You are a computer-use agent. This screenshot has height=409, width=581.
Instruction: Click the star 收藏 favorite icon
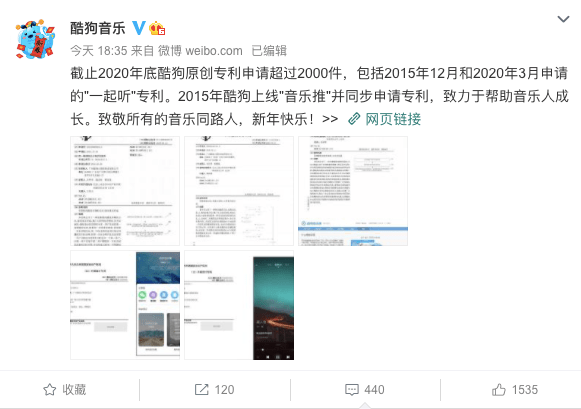(x=50, y=389)
